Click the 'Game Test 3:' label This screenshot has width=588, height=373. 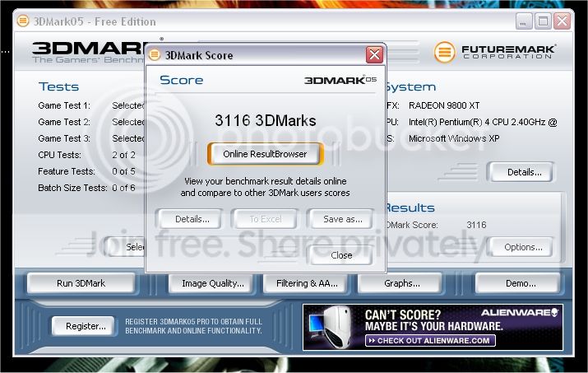[x=64, y=138]
